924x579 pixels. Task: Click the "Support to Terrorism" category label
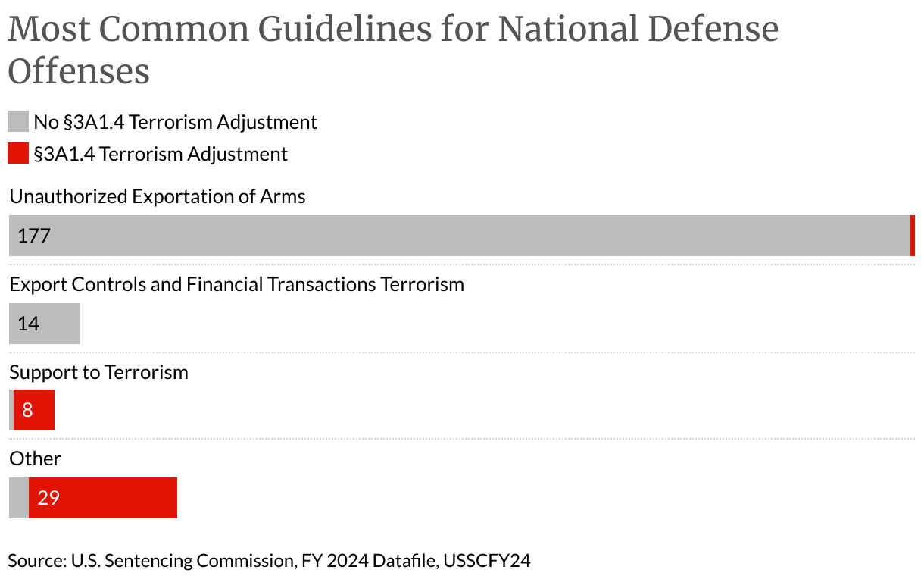(98, 372)
